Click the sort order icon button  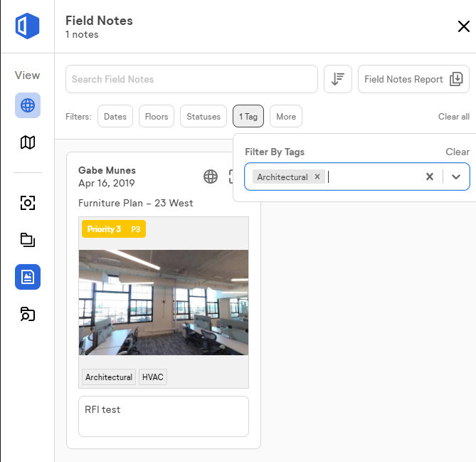click(338, 79)
